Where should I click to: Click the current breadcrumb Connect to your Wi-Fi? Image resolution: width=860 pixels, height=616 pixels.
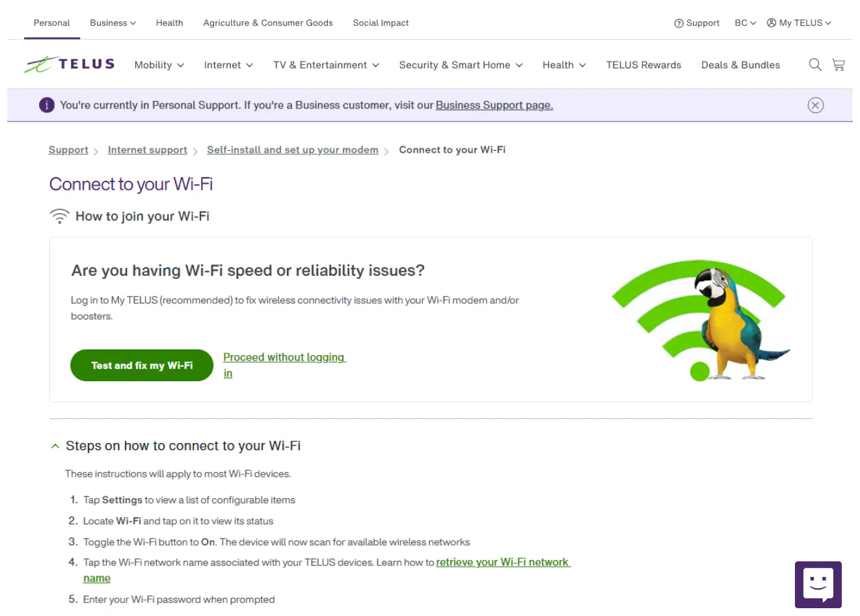(452, 150)
